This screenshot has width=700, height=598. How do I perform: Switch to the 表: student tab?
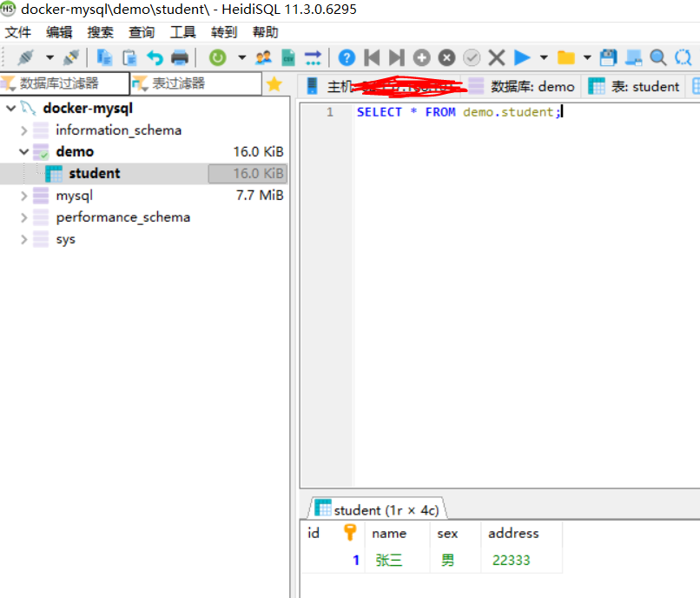633,86
